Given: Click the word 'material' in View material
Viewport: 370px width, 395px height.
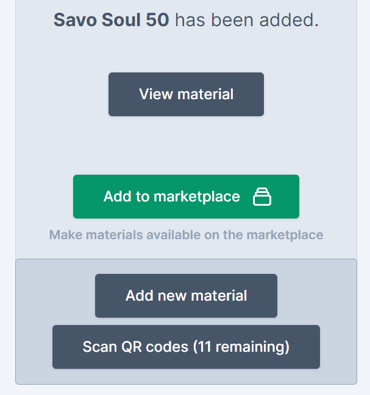Looking at the screenshot, I should [205, 94].
